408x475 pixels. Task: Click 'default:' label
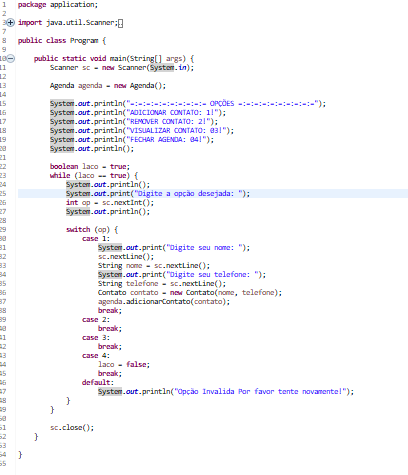tap(98, 383)
